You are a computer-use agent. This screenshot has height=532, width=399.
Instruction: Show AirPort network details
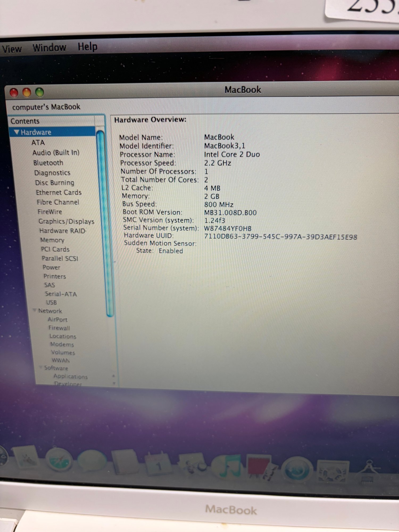(x=57, y=319)
